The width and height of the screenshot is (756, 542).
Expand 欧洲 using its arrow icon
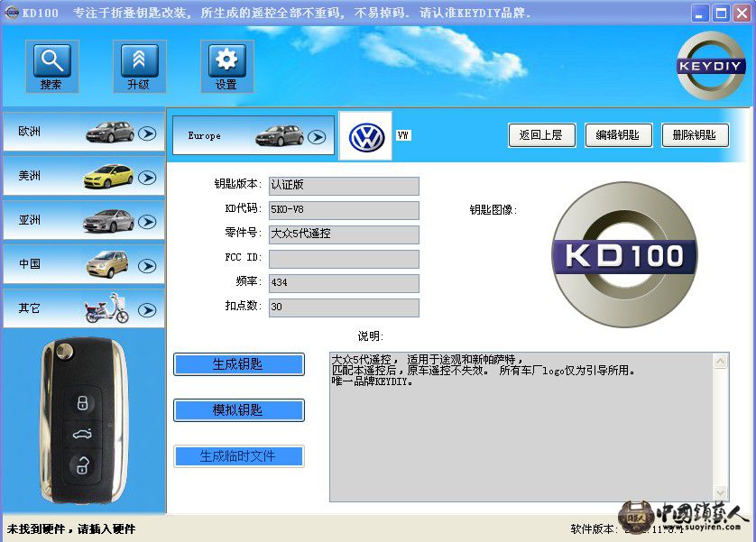pos(147,133)
